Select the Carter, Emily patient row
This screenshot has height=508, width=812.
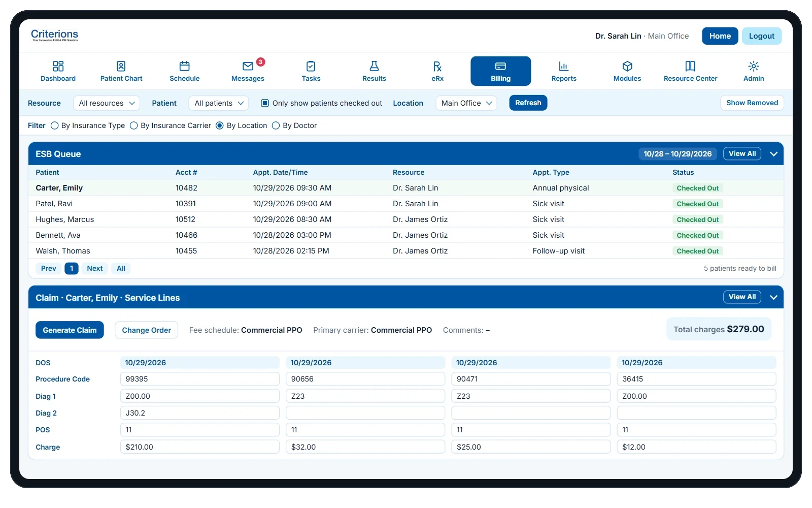tap(406, 188)
